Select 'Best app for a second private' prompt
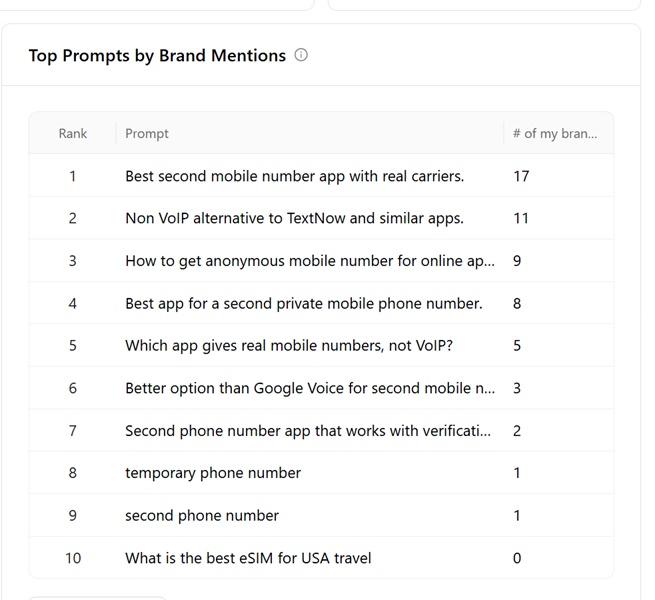 coord(303,303)
